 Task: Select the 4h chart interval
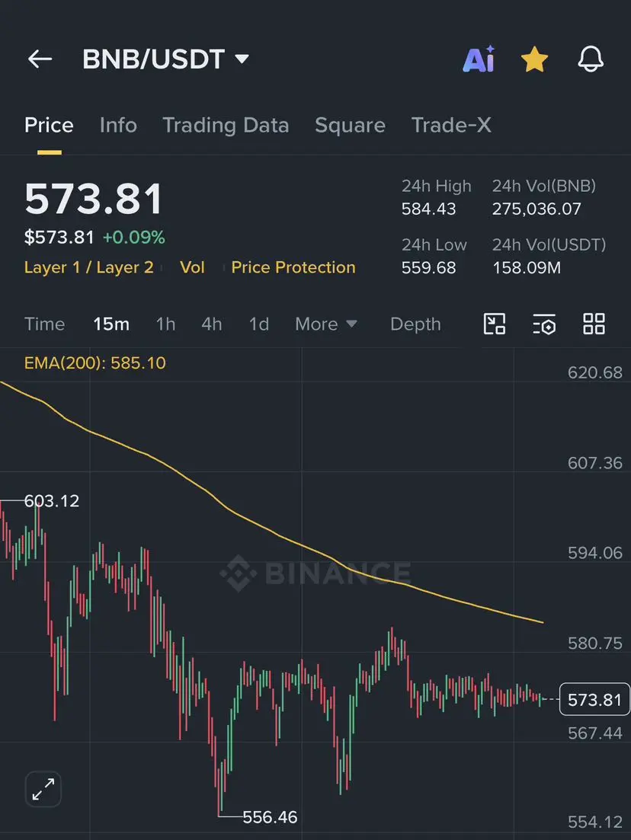pos(212,324)
